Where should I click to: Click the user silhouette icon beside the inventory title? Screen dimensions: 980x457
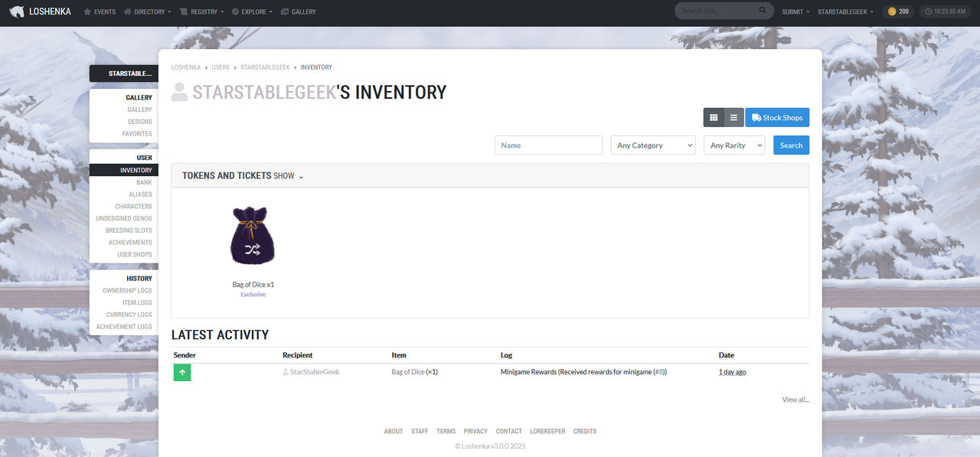pos(179,93)
